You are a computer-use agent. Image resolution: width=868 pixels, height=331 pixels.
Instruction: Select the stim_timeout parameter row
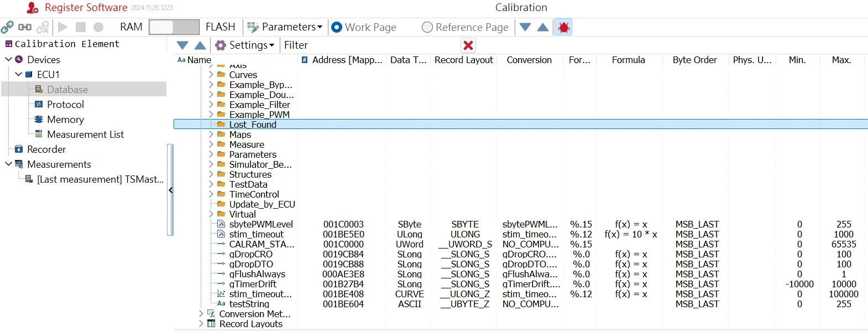pos(520,234)
